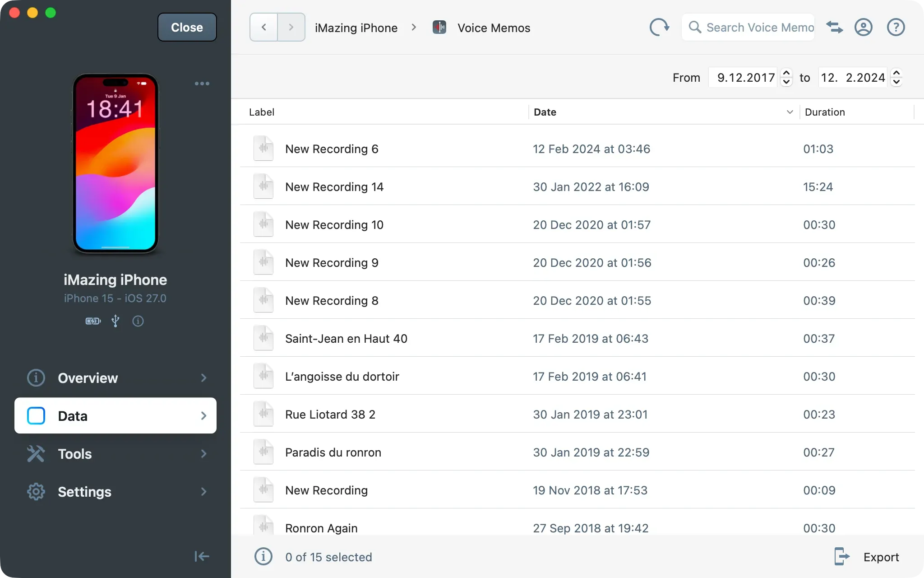The image size is (924, 578).
Task: Click the file icon for Saint-Jean en Haut 40
Action: click(263, 338)
